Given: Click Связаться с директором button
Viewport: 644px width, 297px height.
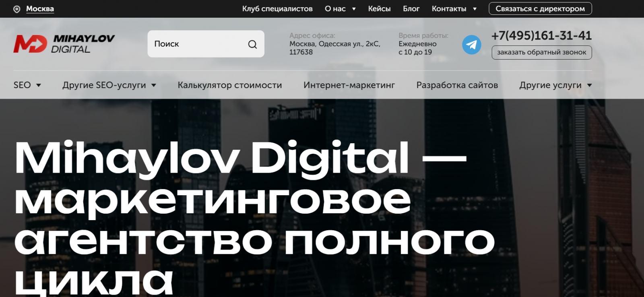Looking at the screenshot, I should 540,8.
